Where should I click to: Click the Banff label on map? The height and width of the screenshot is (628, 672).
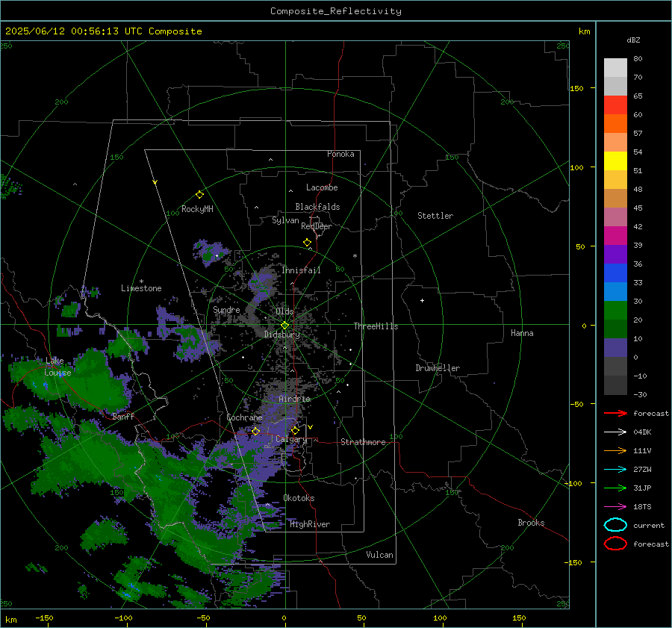pos(123,416)
